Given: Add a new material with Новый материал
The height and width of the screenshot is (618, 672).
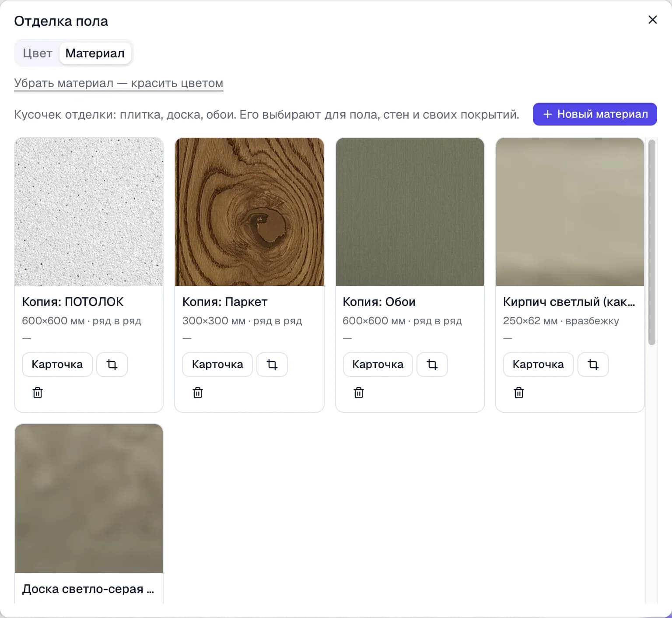Looking at the screenshot, I should (595, 114).
